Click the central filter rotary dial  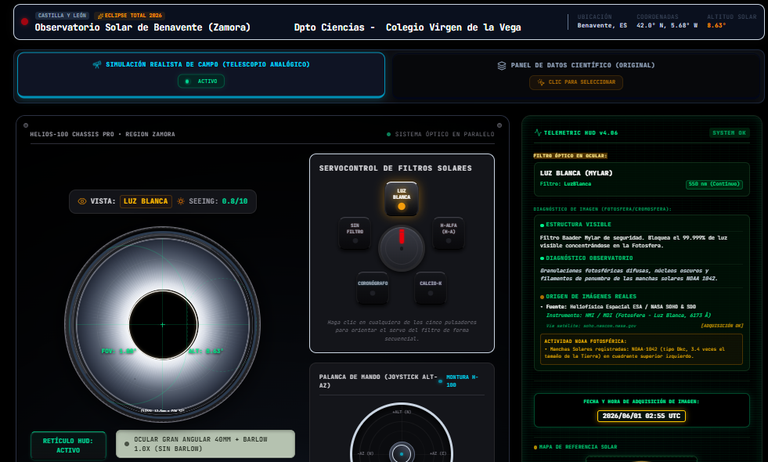pyautogui.click(x=402, y=248)
